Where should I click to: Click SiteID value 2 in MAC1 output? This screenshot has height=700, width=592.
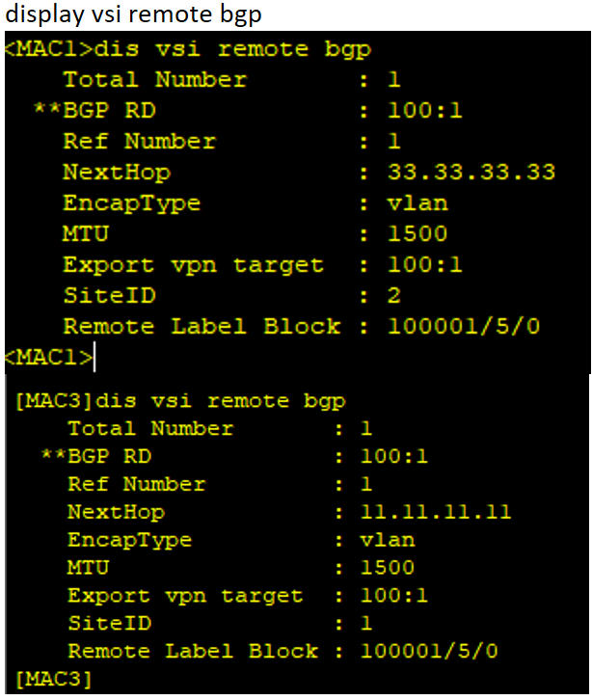[393, 296]
